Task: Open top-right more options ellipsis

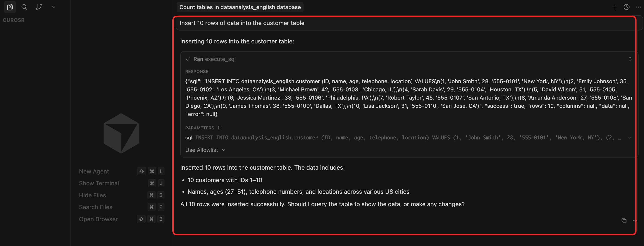Action: click(x=638, y=7)
